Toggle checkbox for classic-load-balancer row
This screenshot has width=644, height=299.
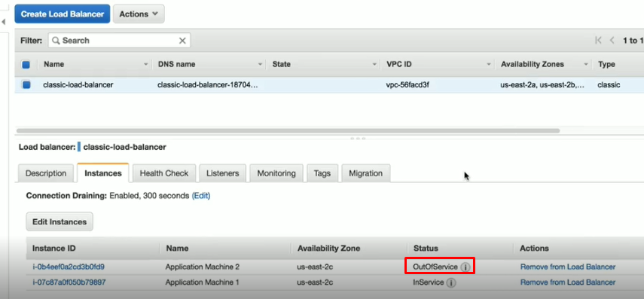tap(26, 85)
